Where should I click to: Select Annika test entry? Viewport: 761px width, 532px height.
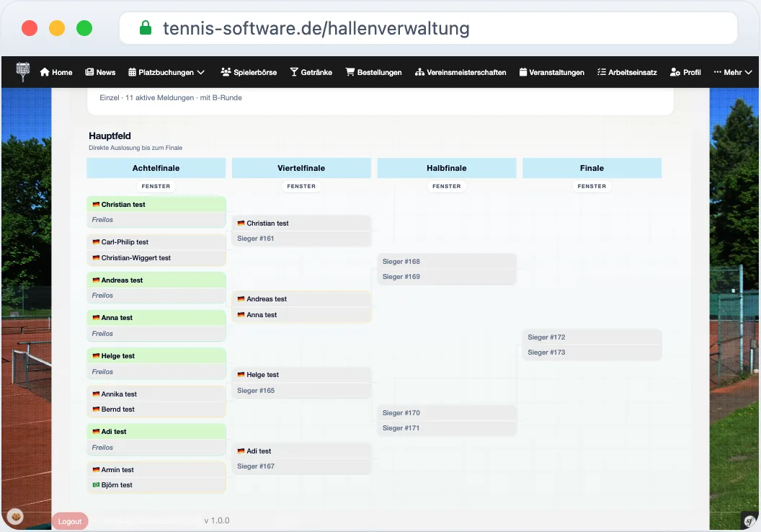click(x=156, y=394)
